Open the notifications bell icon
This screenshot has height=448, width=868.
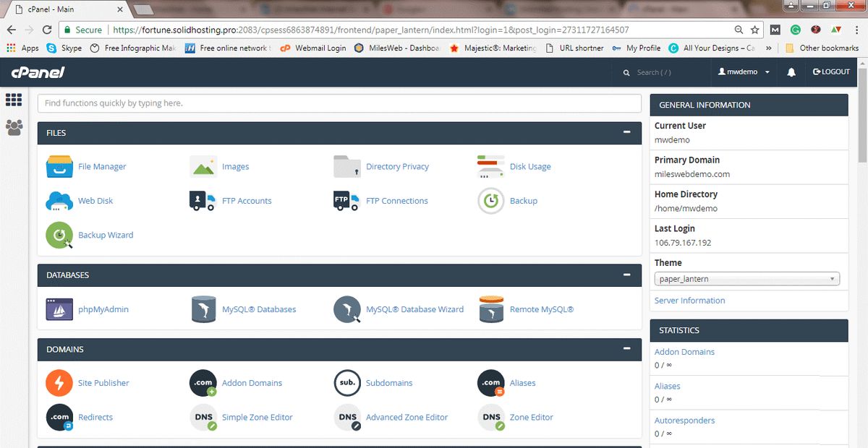pos(791,72)
